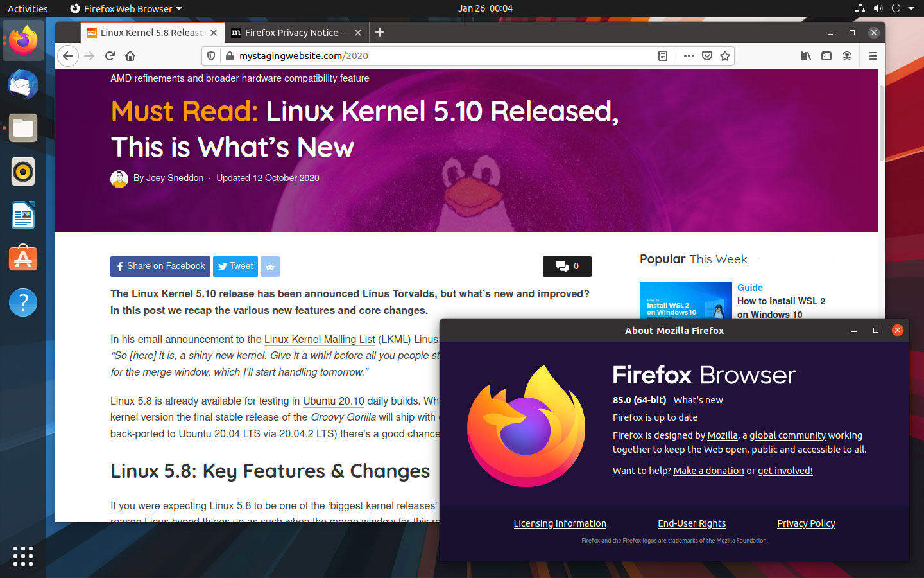Open the clock showing Jan 26 00:04
This screenshot has height=578, width=924.
coord(485,8)
